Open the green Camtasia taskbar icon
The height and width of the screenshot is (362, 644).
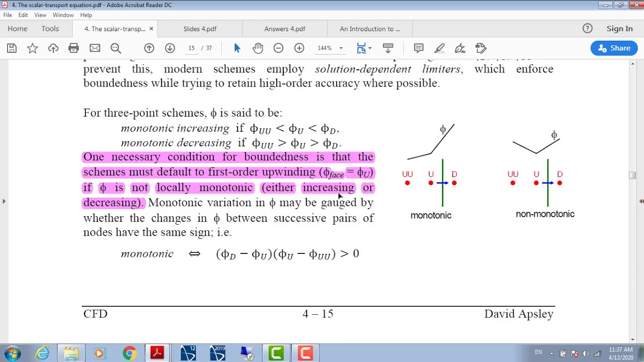coord(276,353)
